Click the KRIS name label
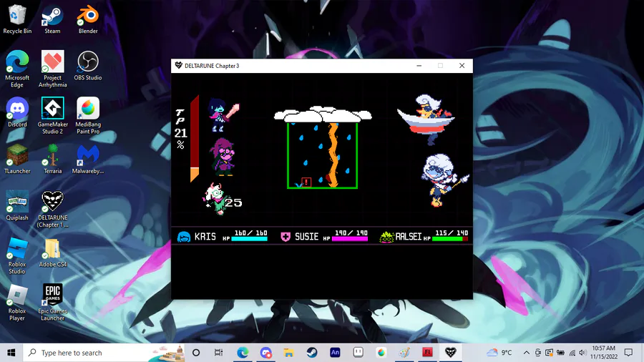The height and width of the screenshot is (362, 644). (x=205, y=237)
